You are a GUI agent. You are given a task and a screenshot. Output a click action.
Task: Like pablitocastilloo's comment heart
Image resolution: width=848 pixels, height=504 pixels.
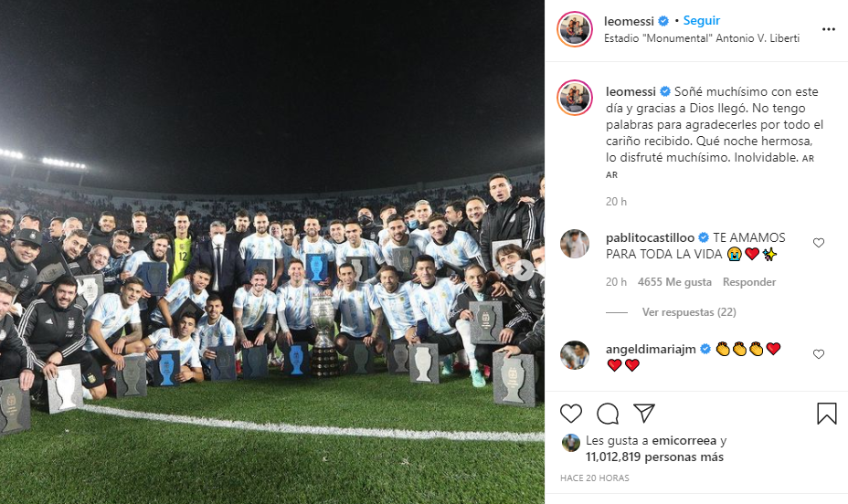click(818, 243)
